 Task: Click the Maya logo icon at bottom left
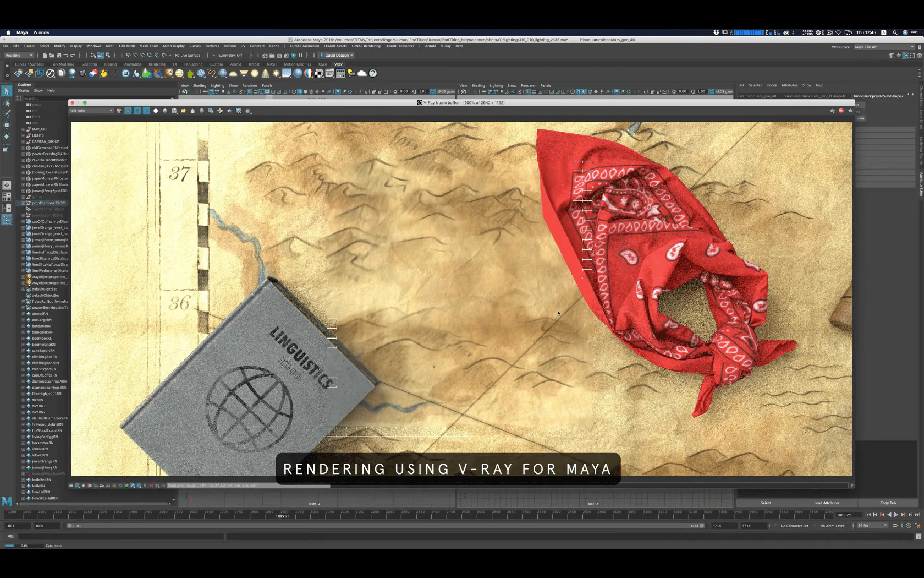pos(7,501)
